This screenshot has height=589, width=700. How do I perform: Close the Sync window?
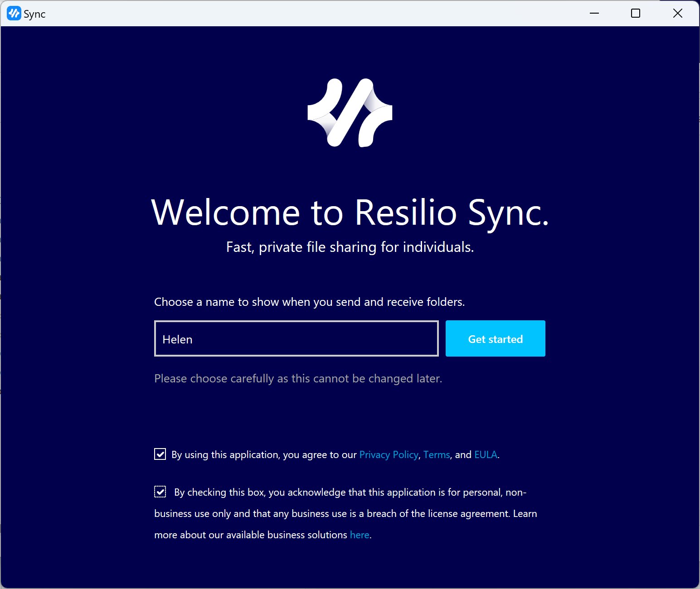(678, 13)
